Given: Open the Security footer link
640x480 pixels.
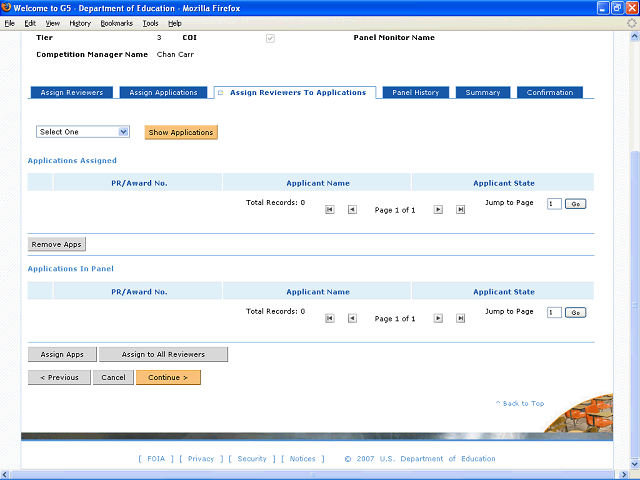Looking at the screenshot, I should pyautogui.click(x=252, y=459).
